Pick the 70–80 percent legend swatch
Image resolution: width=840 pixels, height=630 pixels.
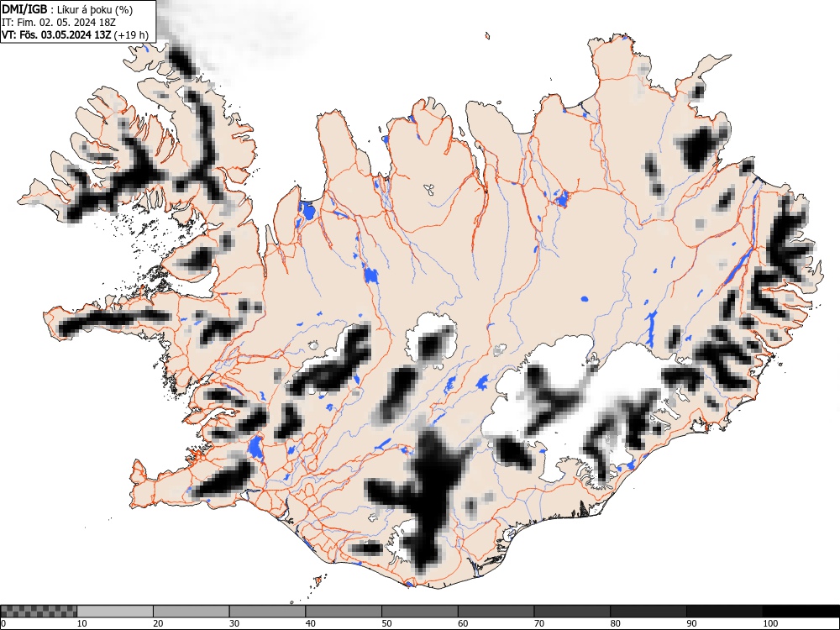click(571, 612)
